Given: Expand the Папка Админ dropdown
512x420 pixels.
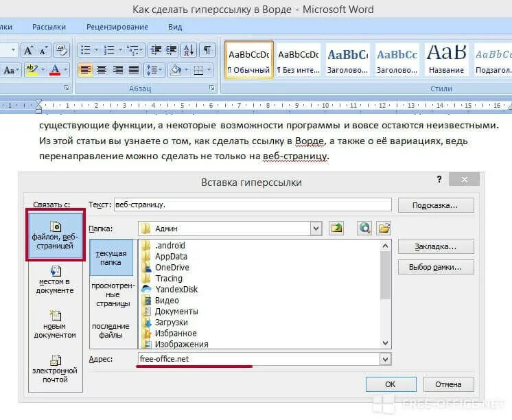Looking at the screenshot, I should click(316, 229).
